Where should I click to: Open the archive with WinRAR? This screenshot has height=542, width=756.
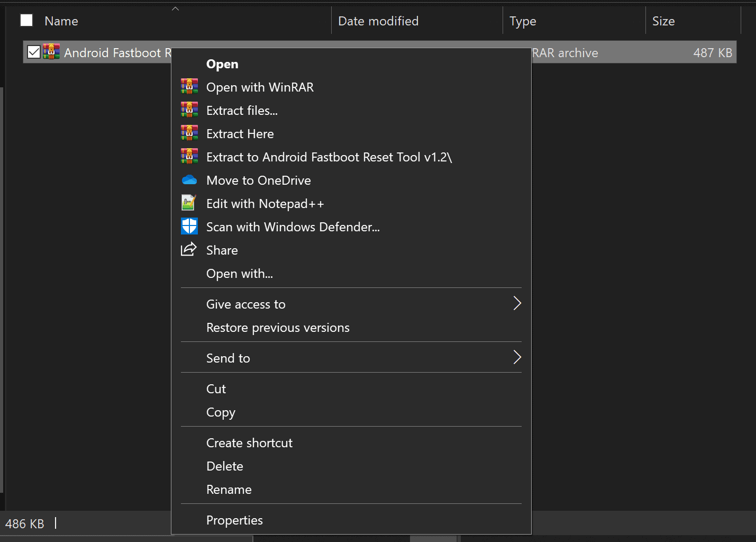coord(260,87)
